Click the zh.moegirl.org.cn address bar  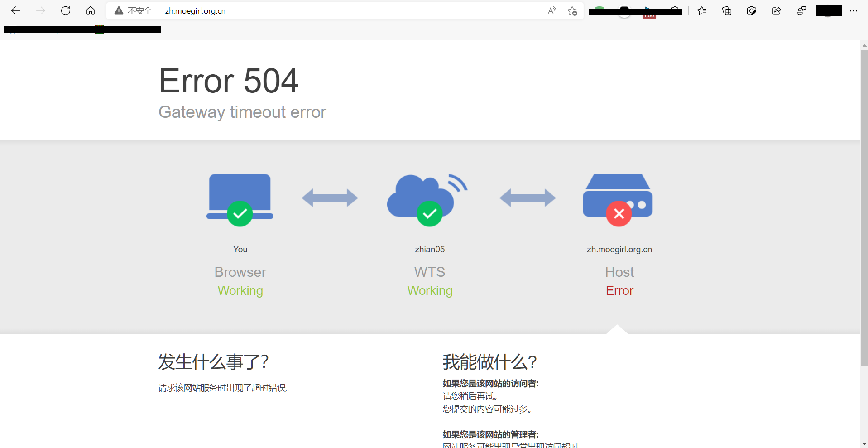(x=317, y=11)
